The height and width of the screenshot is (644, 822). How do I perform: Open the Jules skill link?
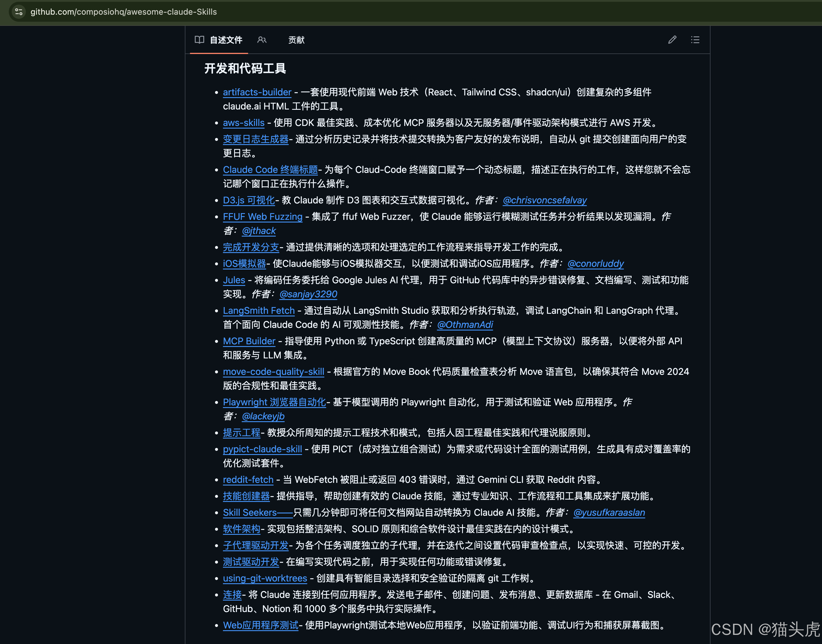tap(234, 280)
